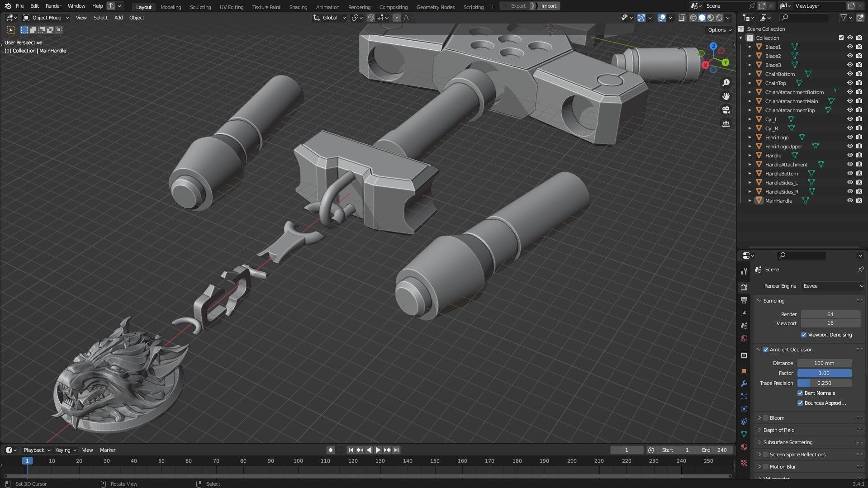Pin the Scene properties panel

click(860, 270)
